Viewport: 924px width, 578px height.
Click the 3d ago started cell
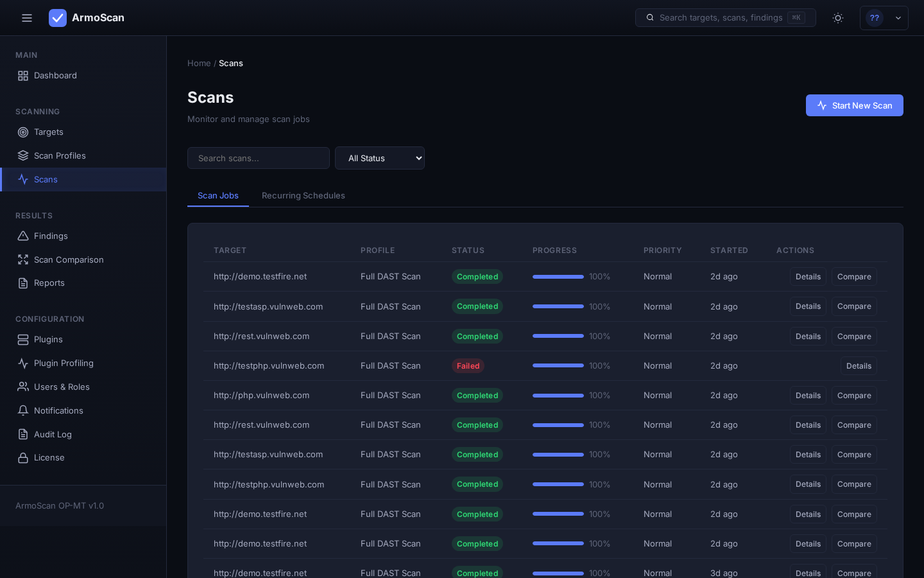point(724,573)
